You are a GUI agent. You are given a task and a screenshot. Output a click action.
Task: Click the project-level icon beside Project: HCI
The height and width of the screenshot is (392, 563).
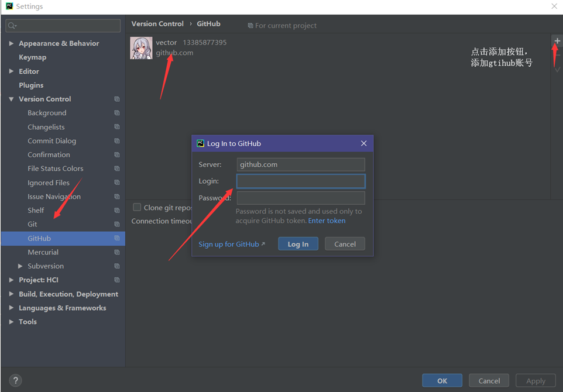point(116,280)
